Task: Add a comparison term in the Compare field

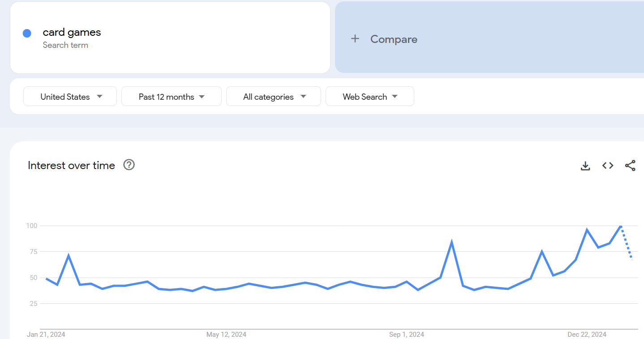Action: pos(394,39)
